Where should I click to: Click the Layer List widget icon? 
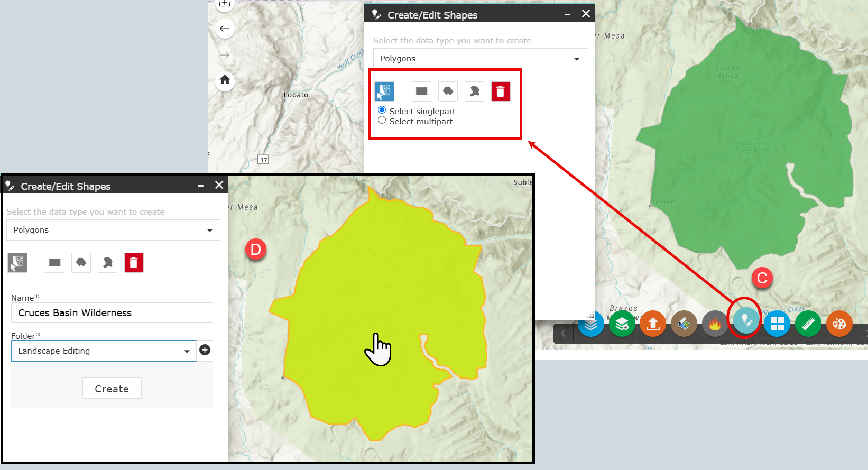[x=590, y=325]
